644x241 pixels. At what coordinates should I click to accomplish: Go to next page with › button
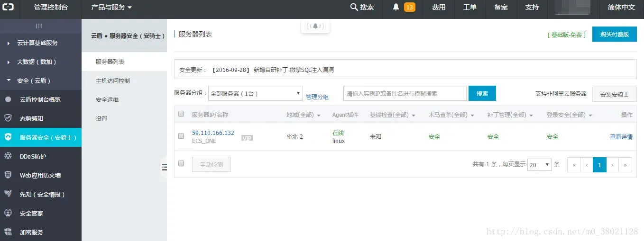click(x=613, y=165)
